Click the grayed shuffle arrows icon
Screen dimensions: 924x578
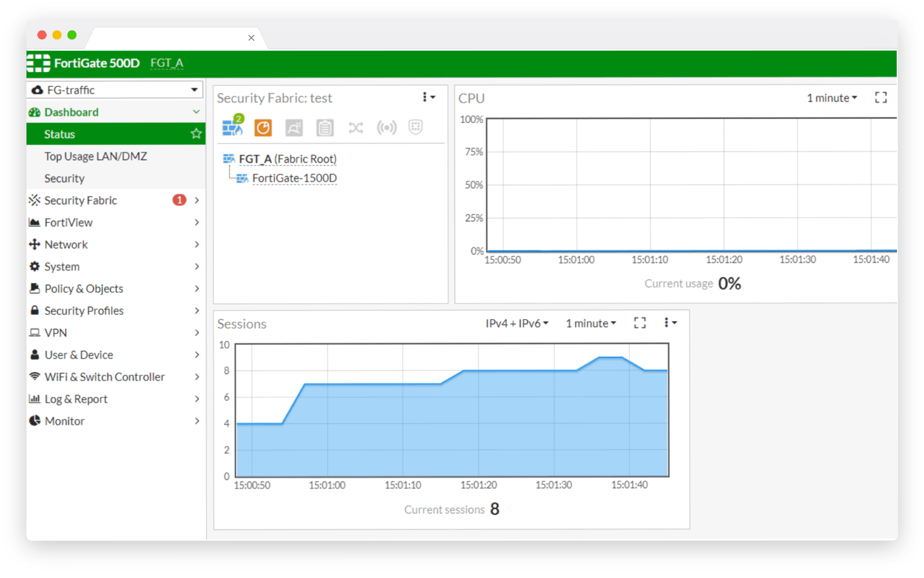click(356, 128)
